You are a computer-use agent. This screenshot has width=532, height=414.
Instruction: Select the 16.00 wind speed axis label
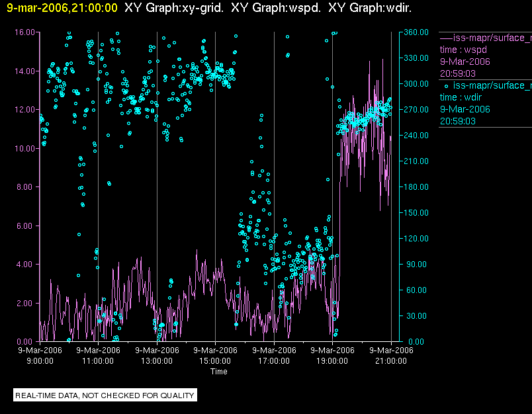[24, 32]
